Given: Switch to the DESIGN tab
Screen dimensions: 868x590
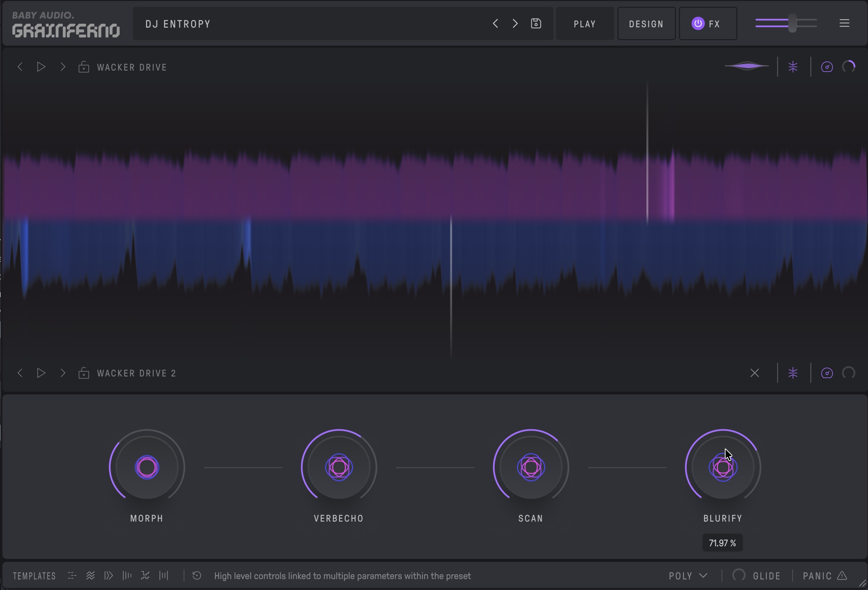Looking at the screenshot, I should [646, 24].
